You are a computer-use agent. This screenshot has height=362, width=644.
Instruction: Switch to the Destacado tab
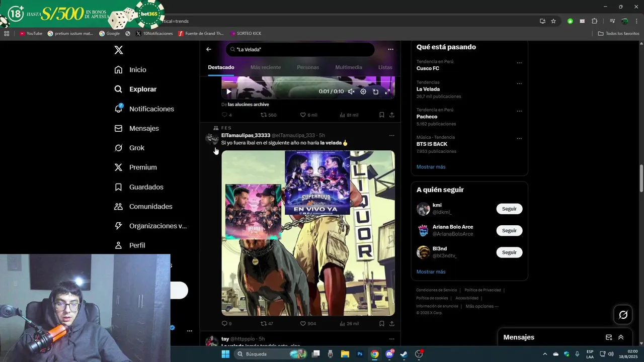pyautogui.click(x=221, y=67)
